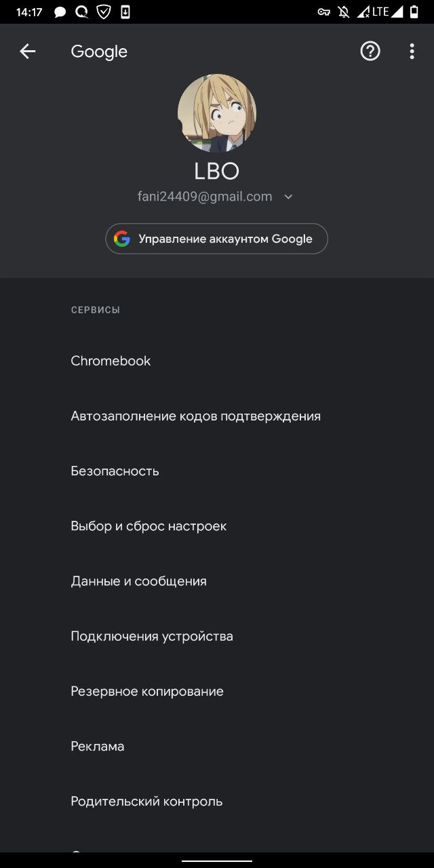Click the Google G logo icon

(122, 239)
